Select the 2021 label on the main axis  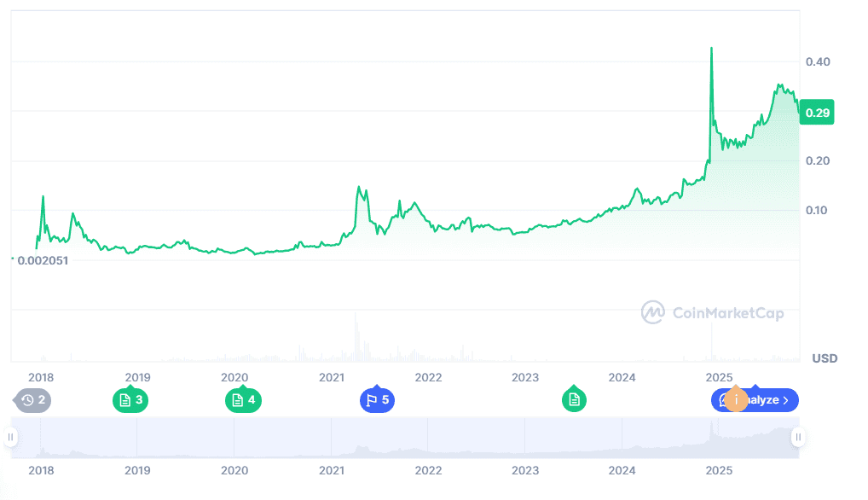[x=332, y=377]
